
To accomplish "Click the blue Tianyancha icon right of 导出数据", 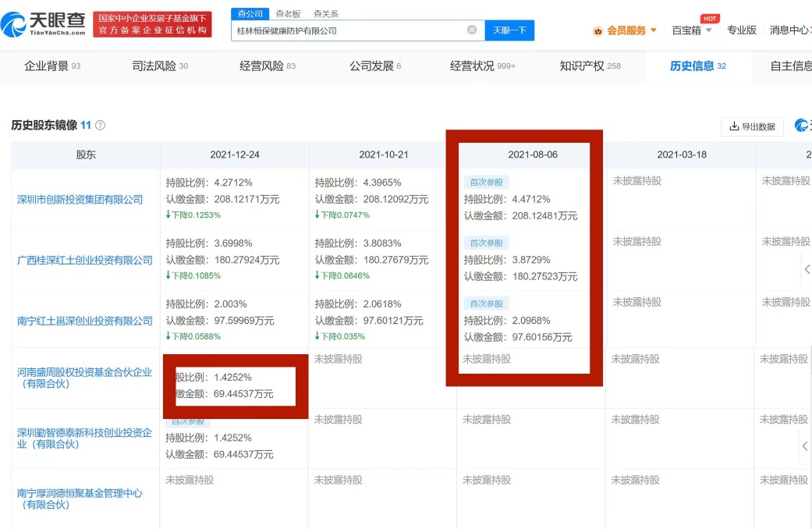I will pos(802,126).
